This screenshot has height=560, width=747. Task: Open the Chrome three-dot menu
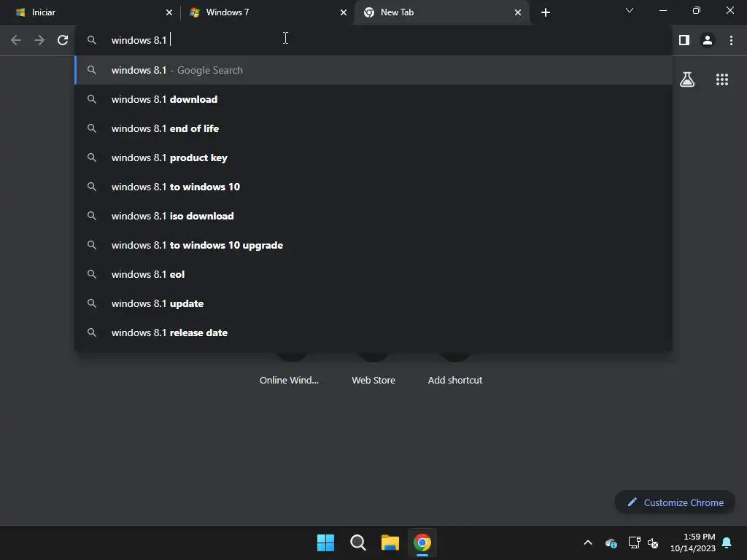click(731, 40)
